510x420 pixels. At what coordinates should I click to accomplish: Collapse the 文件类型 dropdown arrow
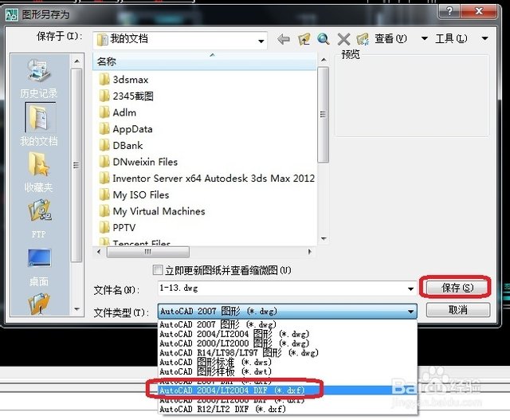click(x=411, y=312)
